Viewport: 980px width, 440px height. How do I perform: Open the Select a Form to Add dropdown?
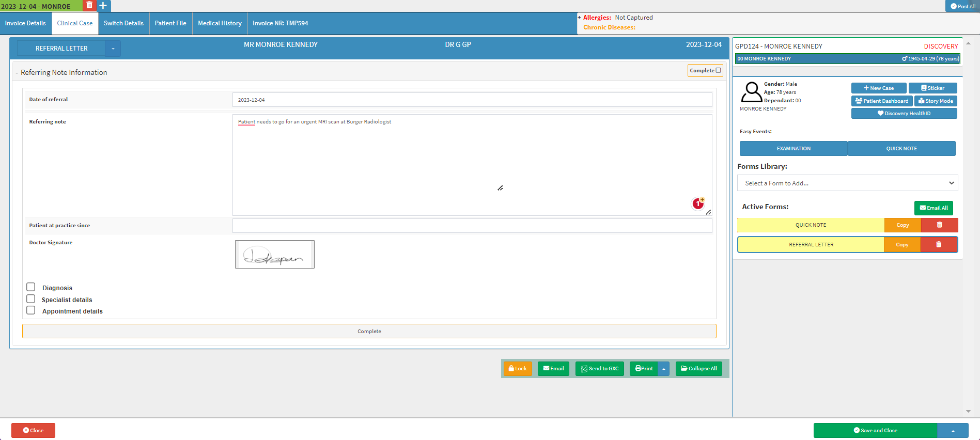pos(847,183)
